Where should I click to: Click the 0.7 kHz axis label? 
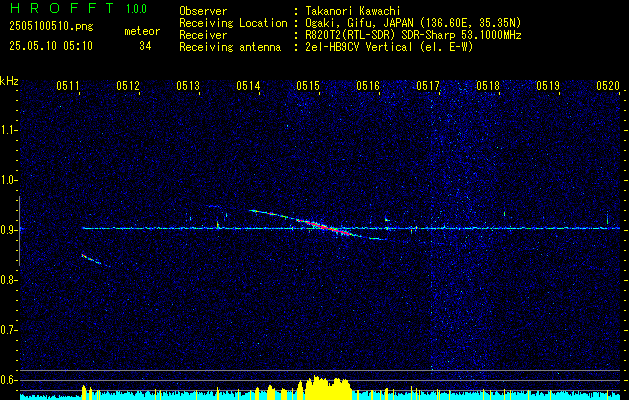pos(9,330)
